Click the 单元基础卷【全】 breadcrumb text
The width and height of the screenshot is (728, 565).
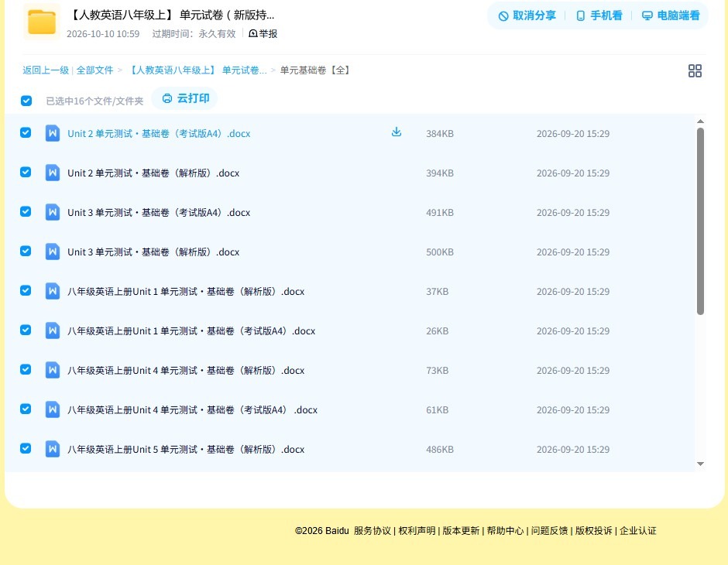(x=315, y=70)
